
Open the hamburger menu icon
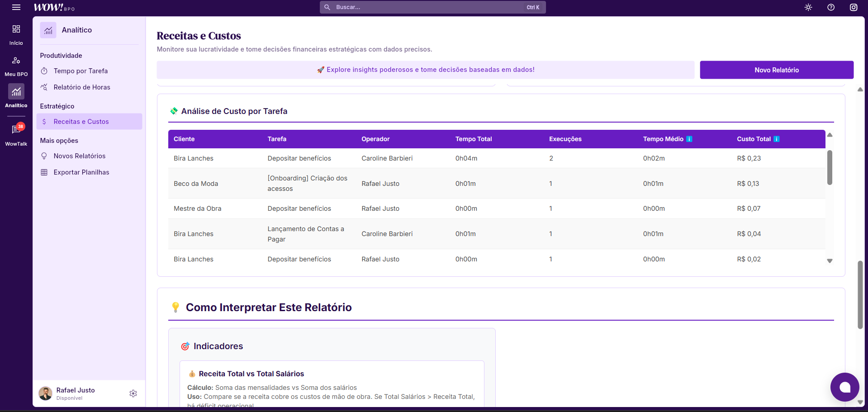pyautogui.click(x=16, y=7)
